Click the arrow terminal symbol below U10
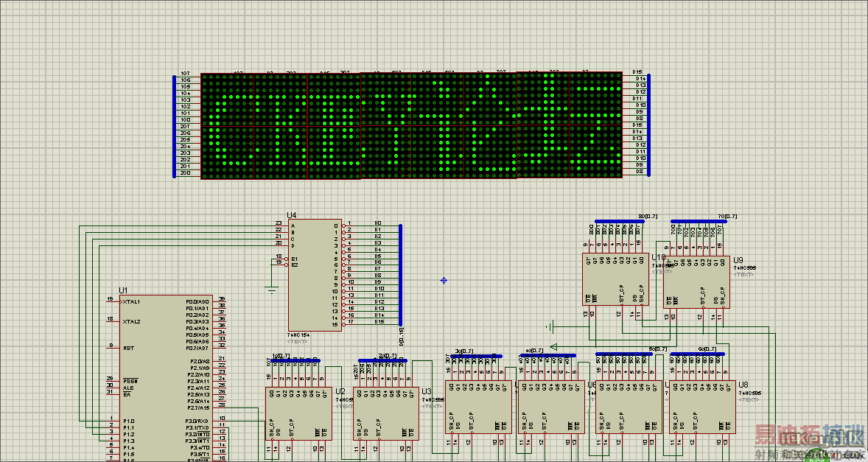Image resolution: width=868 pixels, height=462 pixels. 553,347
